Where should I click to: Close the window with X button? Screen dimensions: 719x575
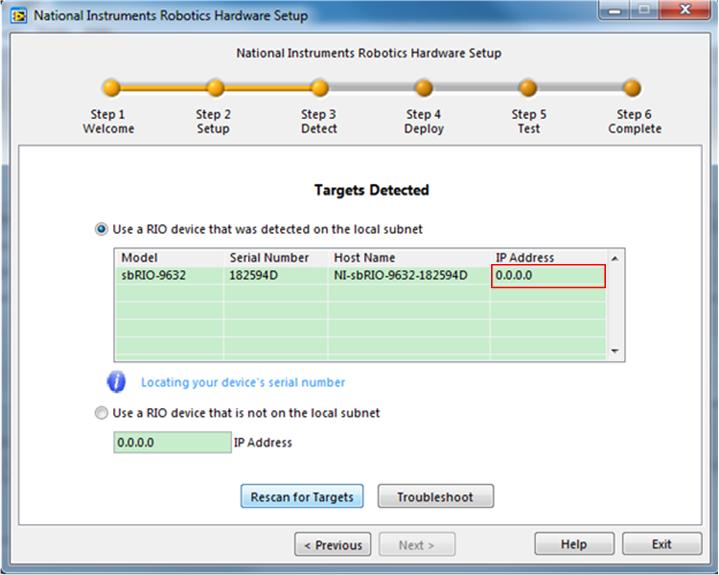(x=685, y=10)
